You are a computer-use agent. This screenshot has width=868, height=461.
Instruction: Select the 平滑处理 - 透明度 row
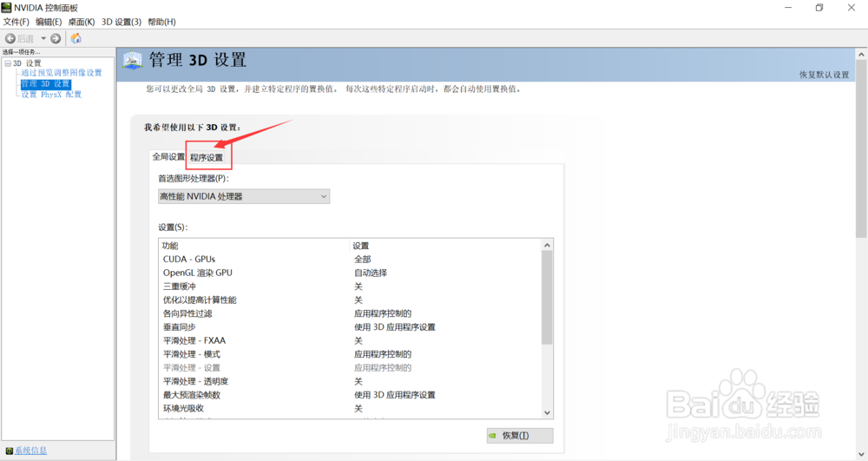coord(350,381)
